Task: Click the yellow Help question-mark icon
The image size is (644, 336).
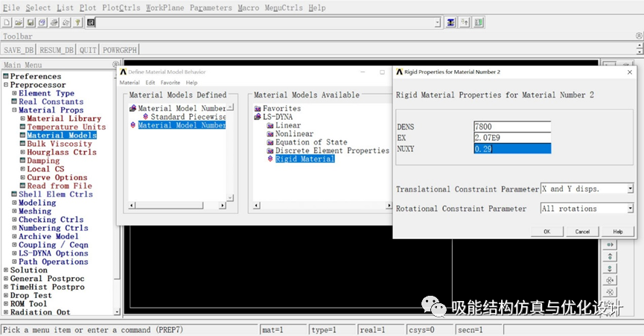Action: click(77, 22)
